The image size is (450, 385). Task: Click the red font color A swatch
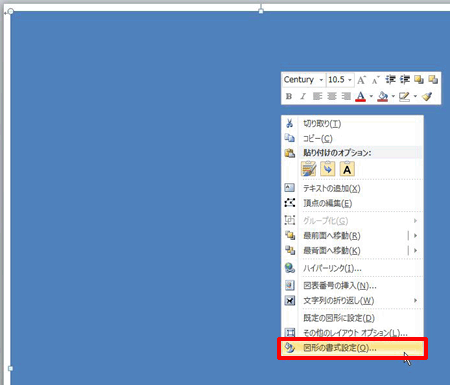point(360,96)
